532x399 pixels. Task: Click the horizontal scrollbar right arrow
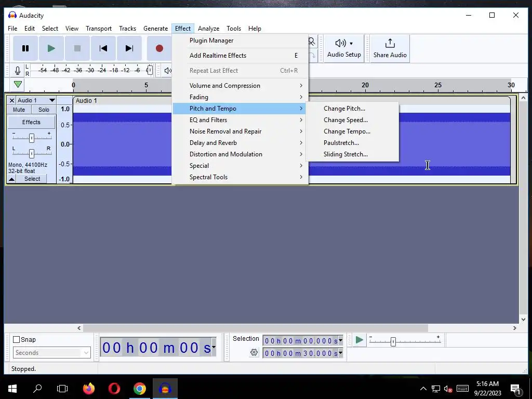pos(515,328)
